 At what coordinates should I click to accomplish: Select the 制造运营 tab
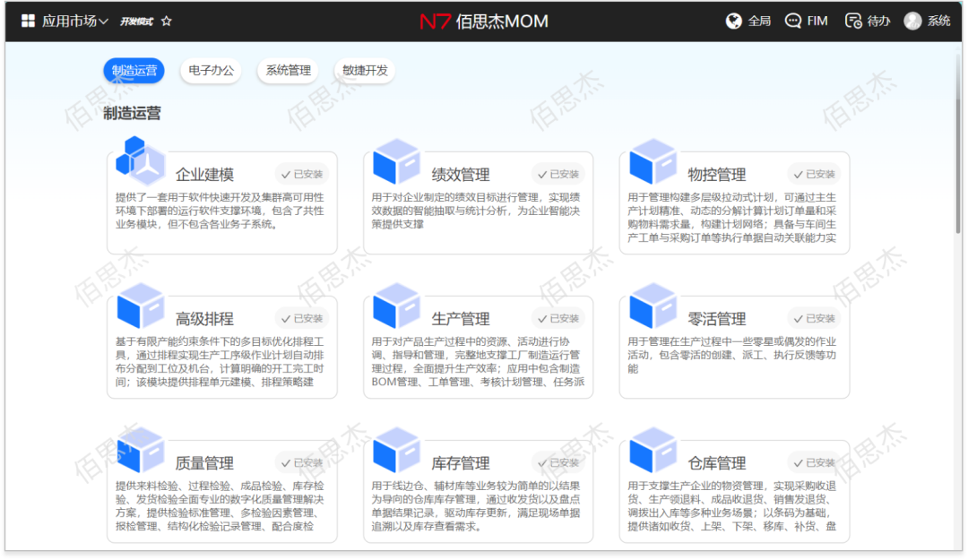click(x=134, y=71)
